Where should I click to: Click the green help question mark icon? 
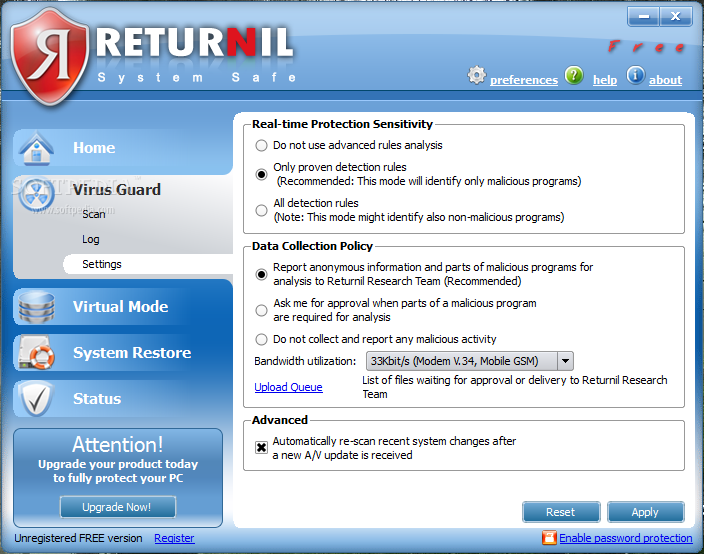click(574, 75)
